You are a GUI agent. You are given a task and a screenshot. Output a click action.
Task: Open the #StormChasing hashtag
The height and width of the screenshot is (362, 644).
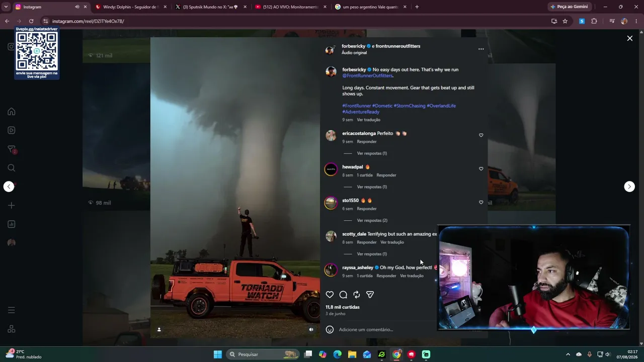pyautogui.click(x=409, y=106)
